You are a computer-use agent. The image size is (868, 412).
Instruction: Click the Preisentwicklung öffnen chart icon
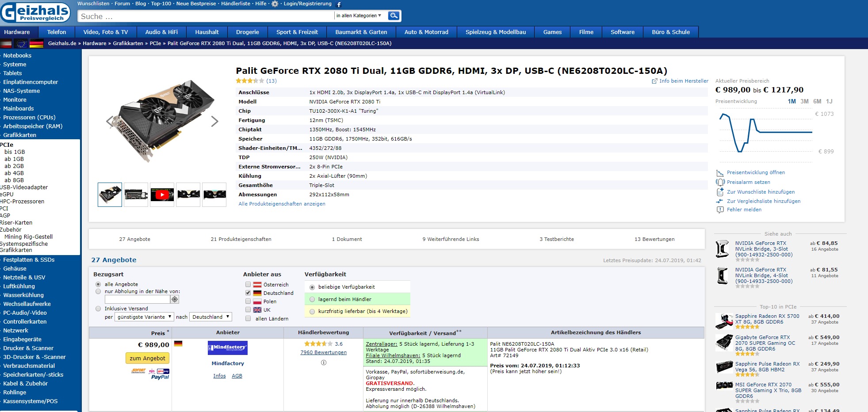pyautogui.click(x=720, y=172)
